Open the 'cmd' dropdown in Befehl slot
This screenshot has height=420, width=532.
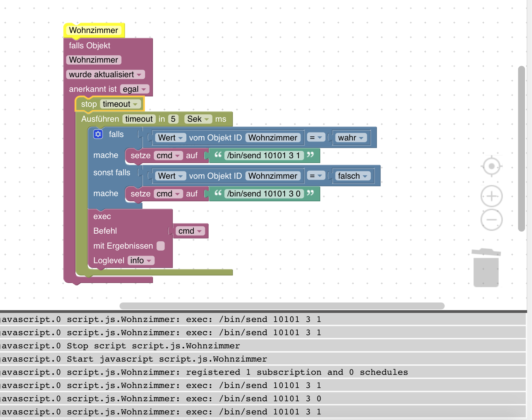click(x=190, y=231)
